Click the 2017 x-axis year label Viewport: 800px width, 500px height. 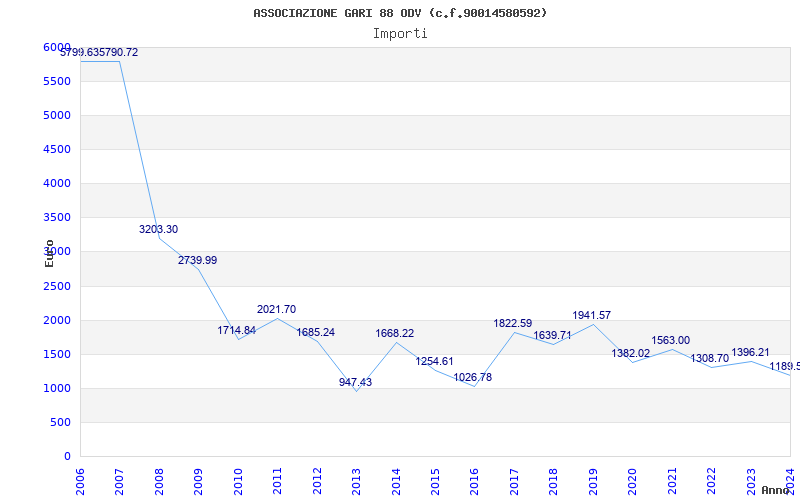pyautogui.click(x=514, y=482)
